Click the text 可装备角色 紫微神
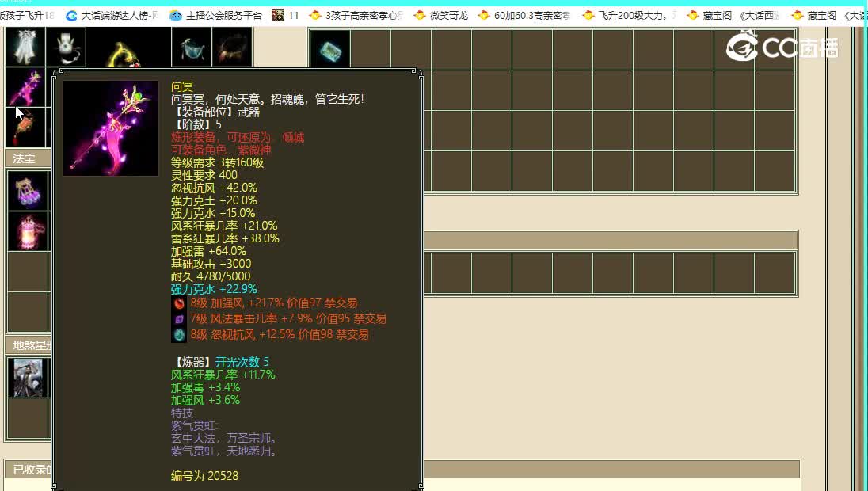The image size is (868, 491). pyautogui.click(x=221, y=150)
